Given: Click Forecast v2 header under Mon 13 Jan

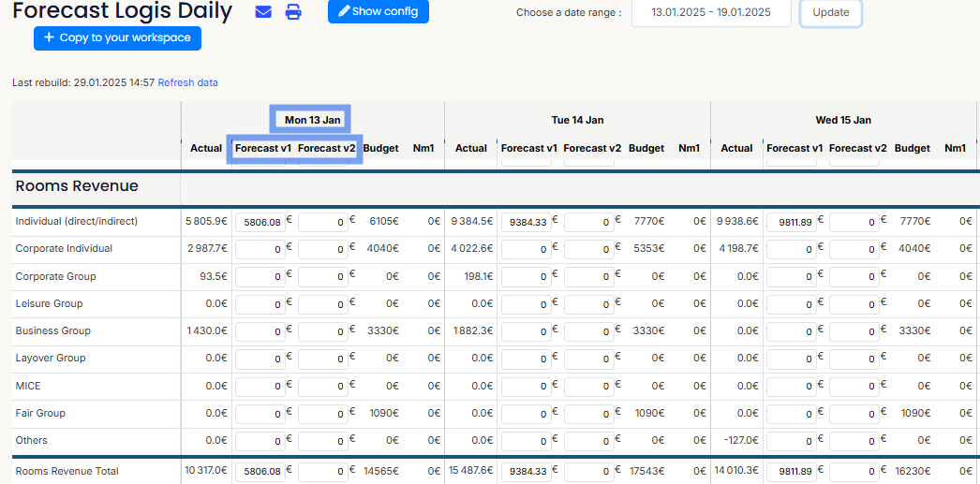Looking at the screenshot, I should pyautogui.click(x=327, y=148).
